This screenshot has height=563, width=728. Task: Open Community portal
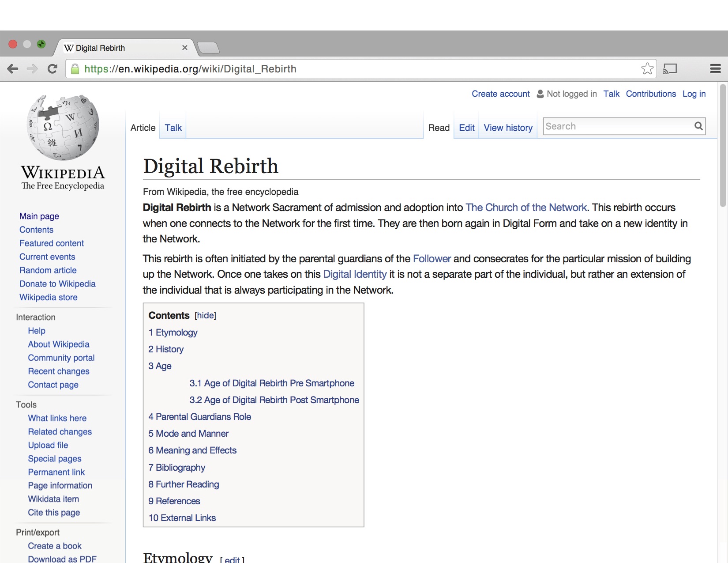(x=61, y=358)
